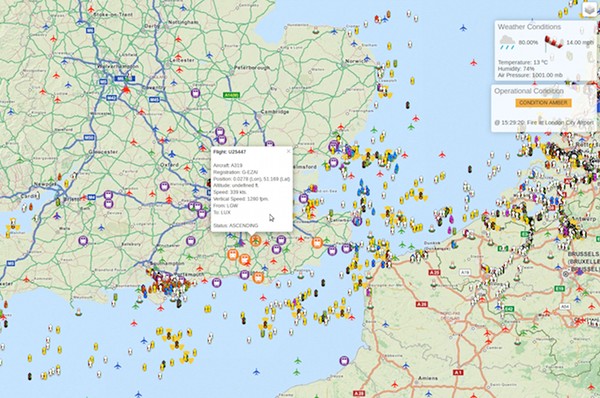This screenshot has height=398, width=600.
Task: Click the Flight U25447 popup title
Action: 230,152
